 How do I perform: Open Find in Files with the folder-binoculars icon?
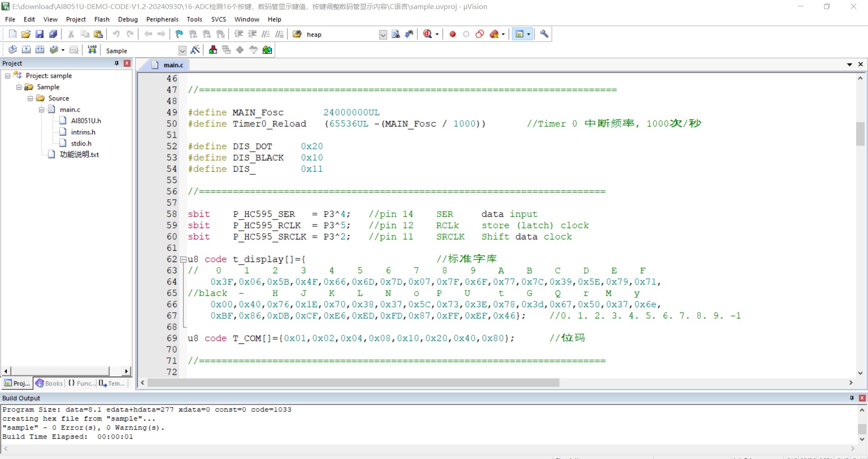(297, 34)
